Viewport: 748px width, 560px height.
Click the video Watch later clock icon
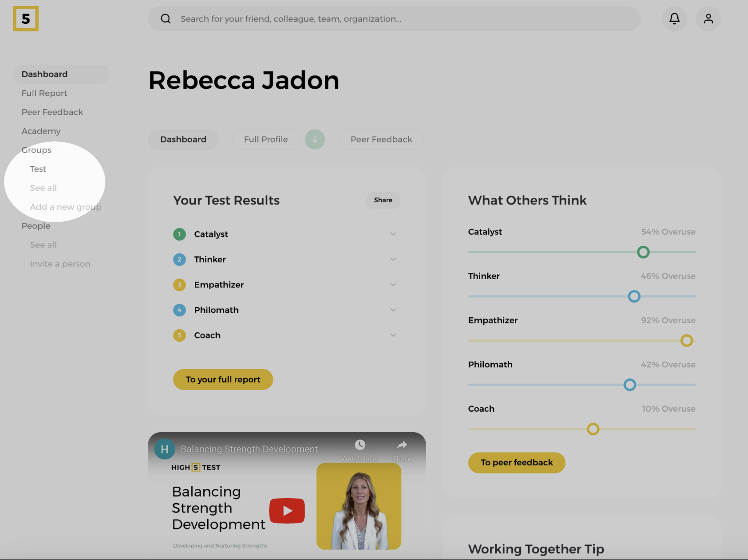click(x=360, y=445)
